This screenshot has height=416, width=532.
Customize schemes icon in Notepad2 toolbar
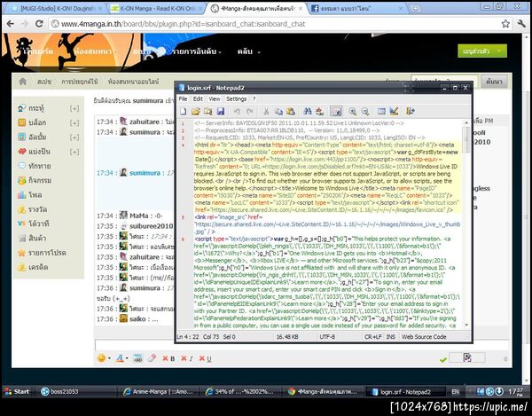coord(394,111)
